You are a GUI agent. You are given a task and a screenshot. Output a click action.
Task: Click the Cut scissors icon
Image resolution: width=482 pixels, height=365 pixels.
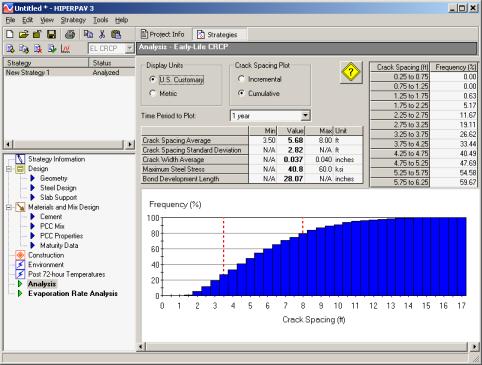tap(102, 34)
